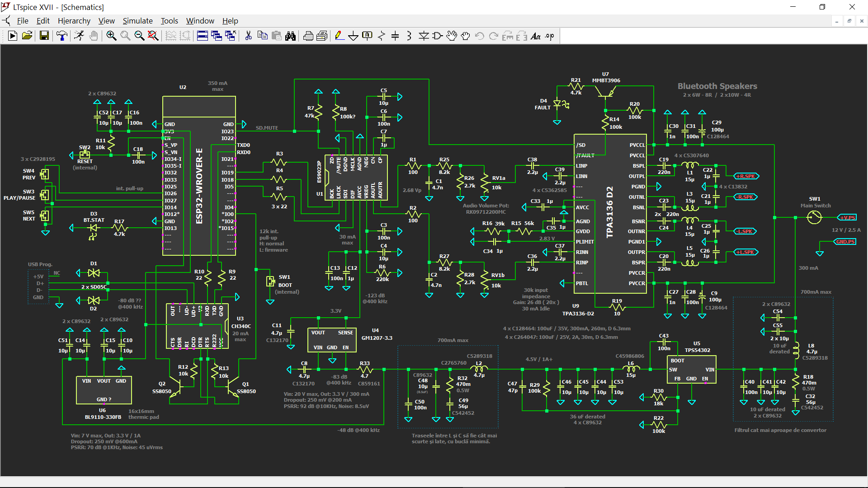Click the Rotate component icon
Viewport: 868px width, 488px height.
point(508,36)
